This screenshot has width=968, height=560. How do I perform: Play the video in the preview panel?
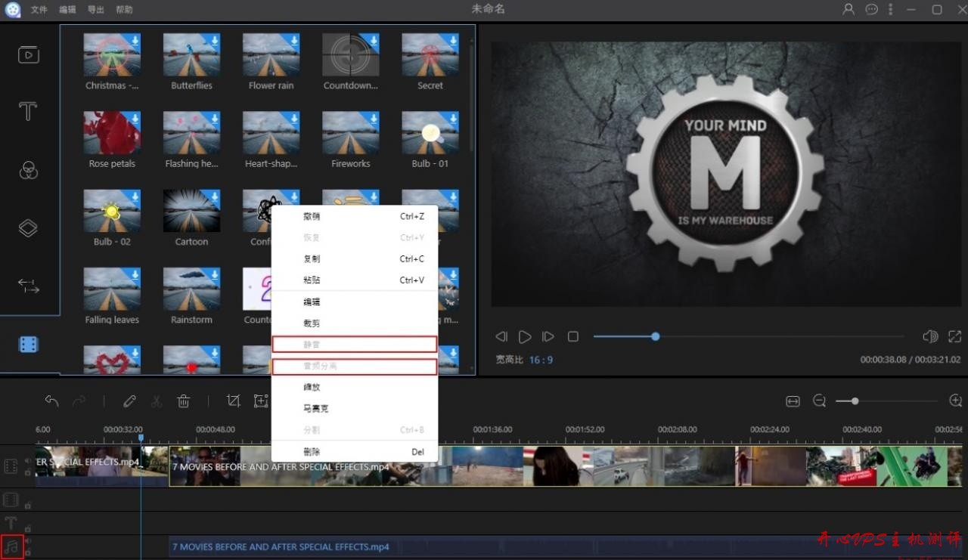[x=524, y=337]
